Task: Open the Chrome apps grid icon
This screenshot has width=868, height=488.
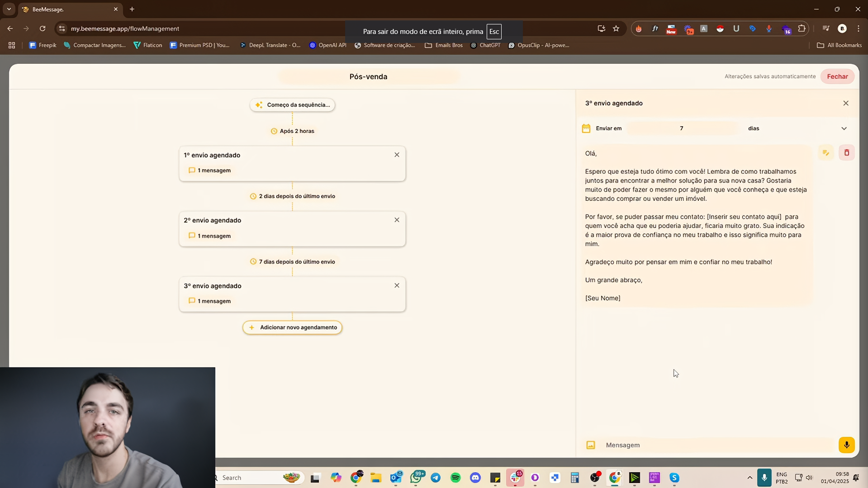Action: [x=12, y=45]
